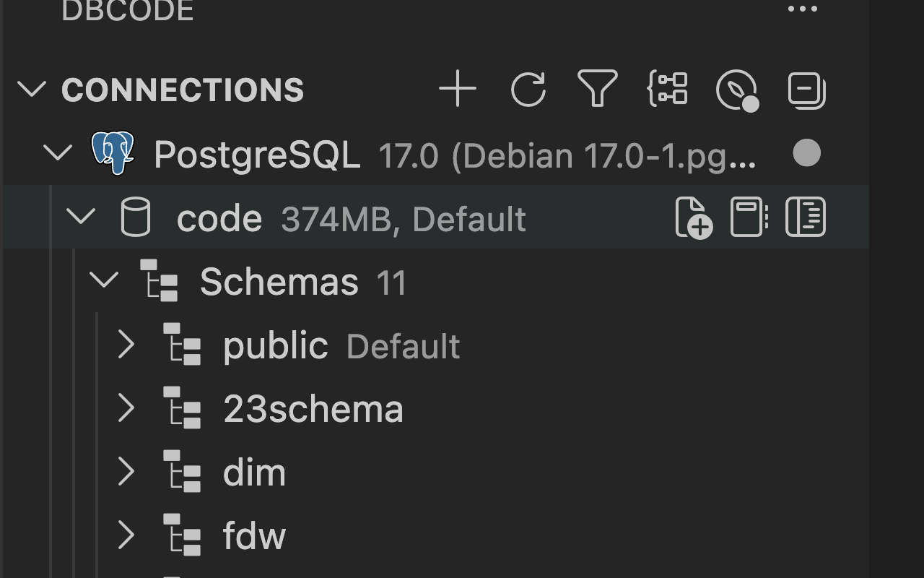Expand the fdw schema
This screenshot has width=924, height=578.
127,535
